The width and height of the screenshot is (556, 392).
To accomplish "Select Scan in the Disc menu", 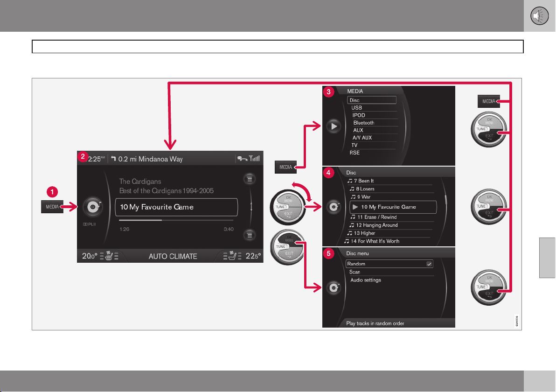I will coord(354,272).
